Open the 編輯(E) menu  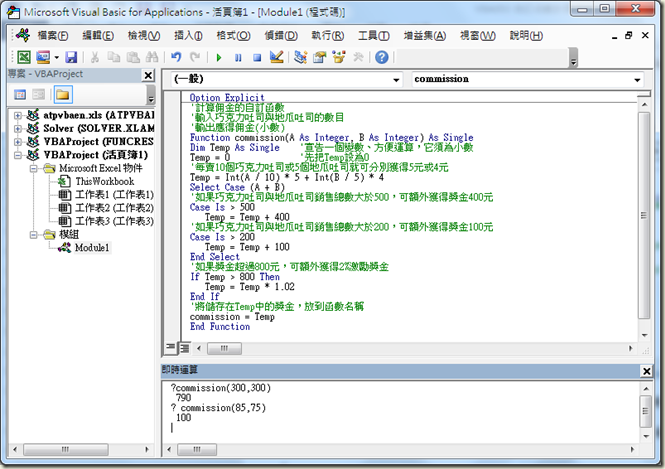pos(98,36)
